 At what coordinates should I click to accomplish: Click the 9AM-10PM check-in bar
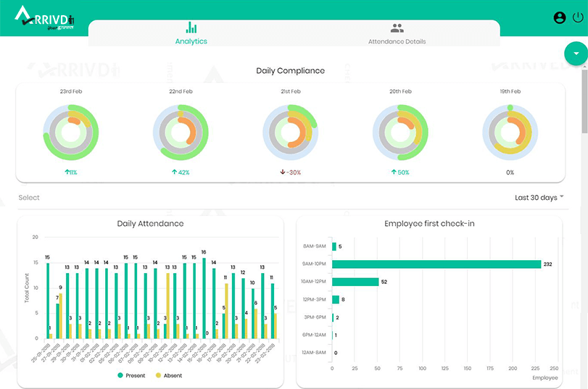point(436,264)
